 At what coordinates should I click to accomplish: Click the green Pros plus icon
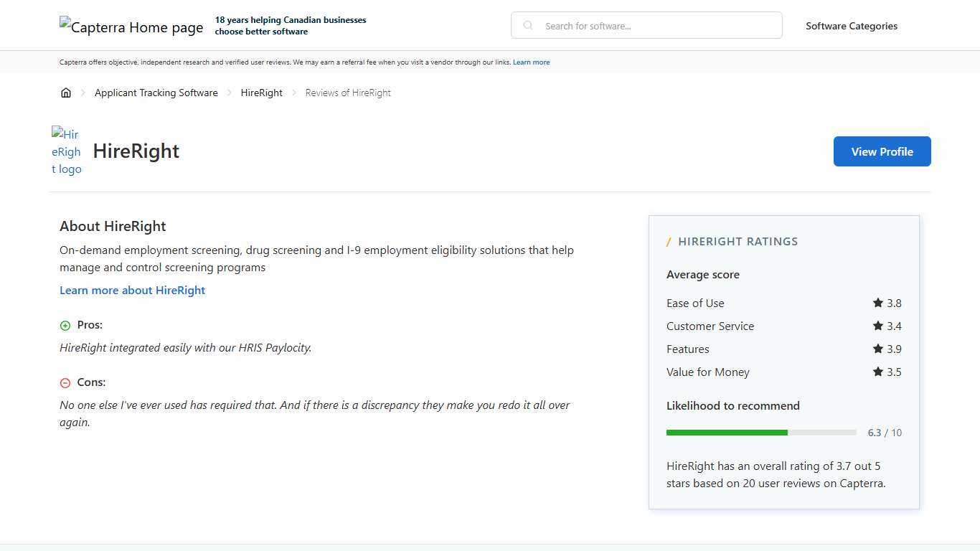click(x=65, y=326)
